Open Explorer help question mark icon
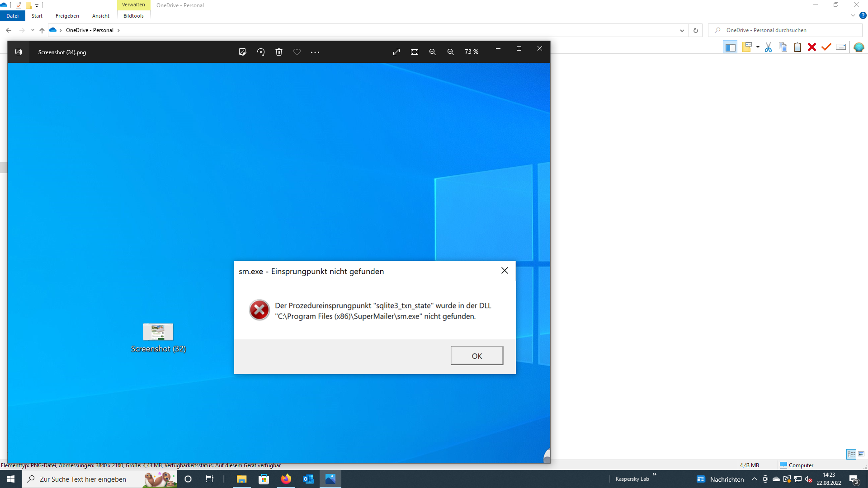This screenshot has height=488, width=868. (863, 15)
